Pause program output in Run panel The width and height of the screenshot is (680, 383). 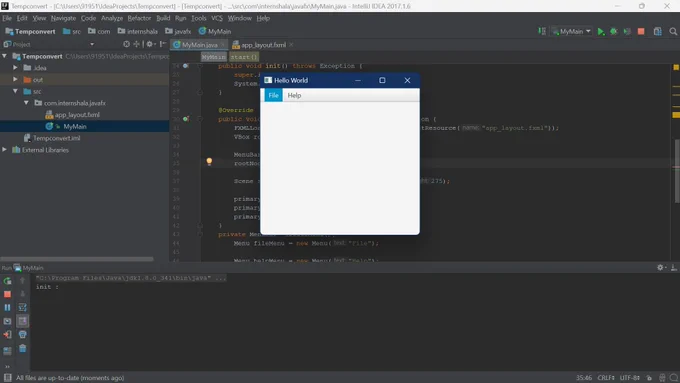[7, 308]
